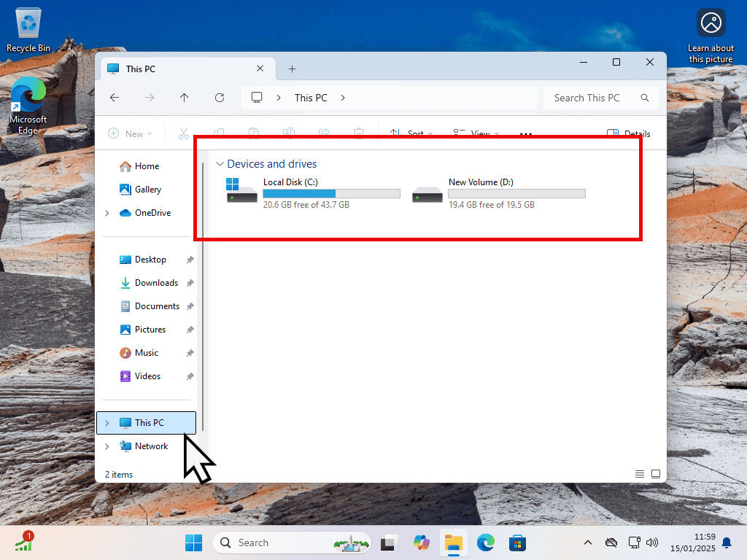747x560 pixels.
Task: Click the Search This PC field
Action: 591,98
